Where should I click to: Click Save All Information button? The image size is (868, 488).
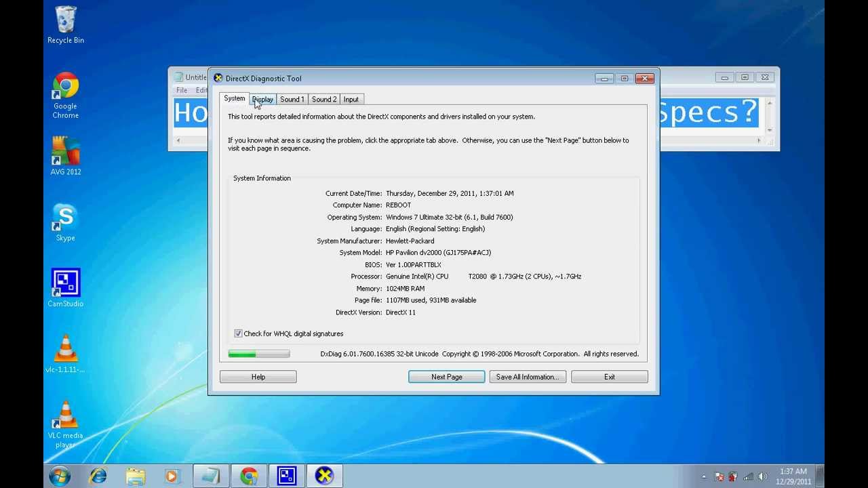pos(528,377)
